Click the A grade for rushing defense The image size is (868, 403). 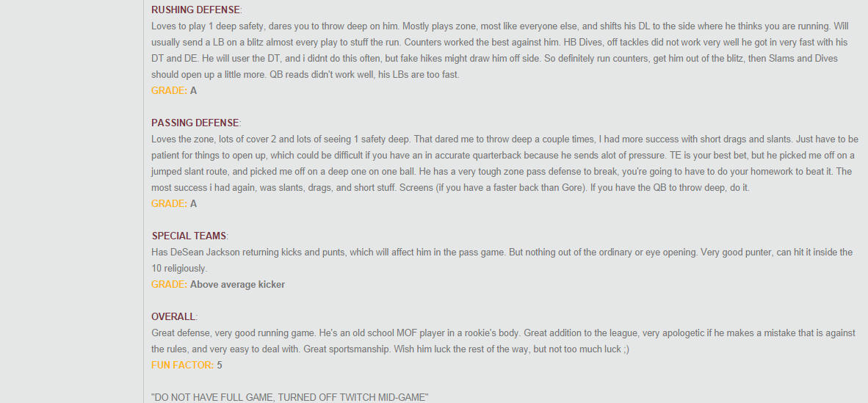click(193, 91)
